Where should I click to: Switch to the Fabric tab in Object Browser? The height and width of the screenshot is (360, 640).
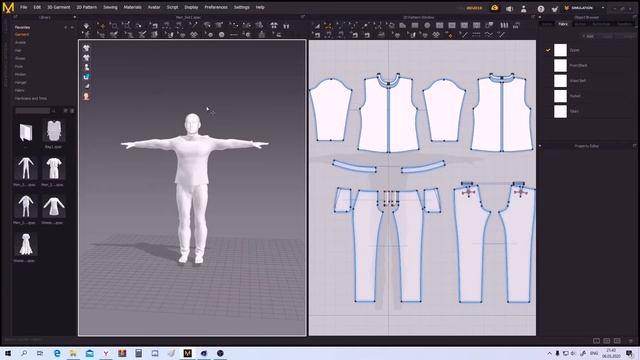(563, 24)
